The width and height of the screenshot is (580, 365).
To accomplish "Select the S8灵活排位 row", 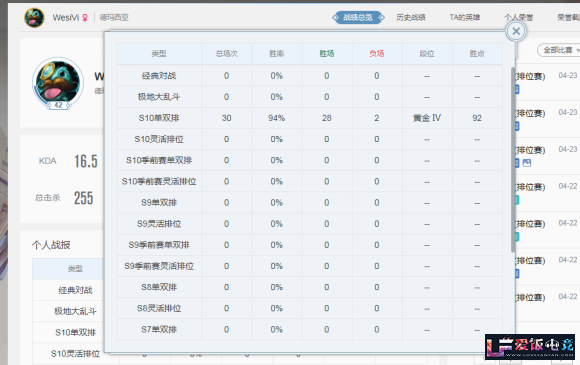I will pyautogui.click(x=309, y=308).
